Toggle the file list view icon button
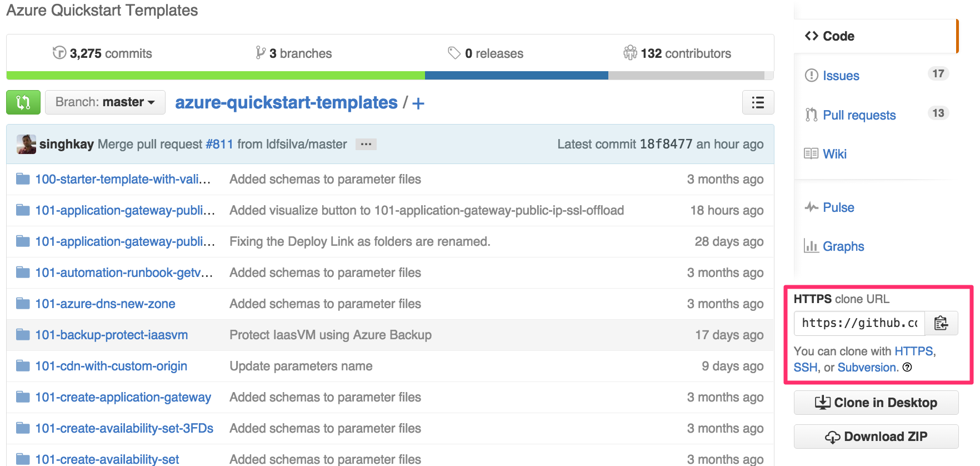Image resolution: width=980 pixels, height=466 pixels. [758, 102]
